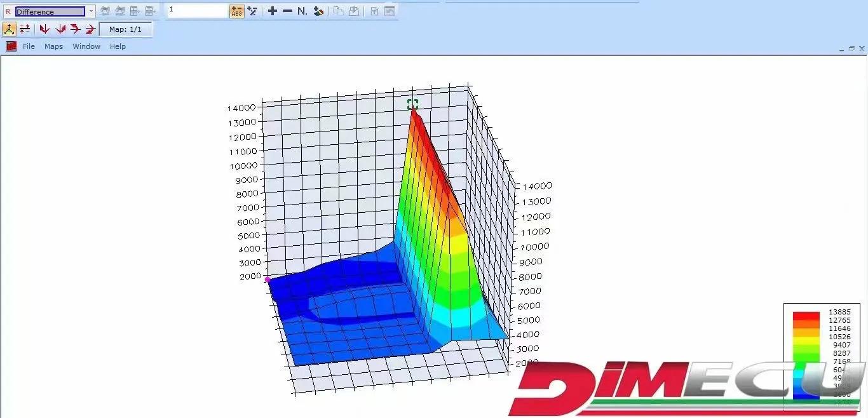Click the yellow 10526 legend color band
Viewport: 868px width, 418px height.
point(806,340)
